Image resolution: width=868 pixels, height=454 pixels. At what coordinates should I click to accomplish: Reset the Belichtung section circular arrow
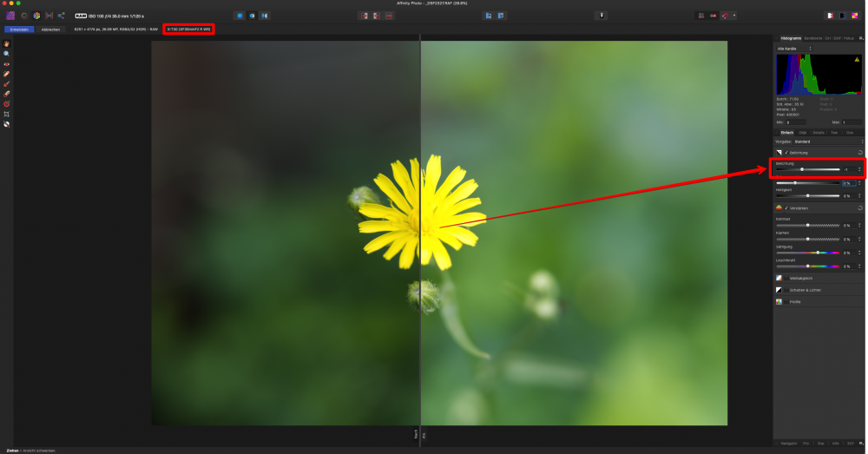point(860,152)
